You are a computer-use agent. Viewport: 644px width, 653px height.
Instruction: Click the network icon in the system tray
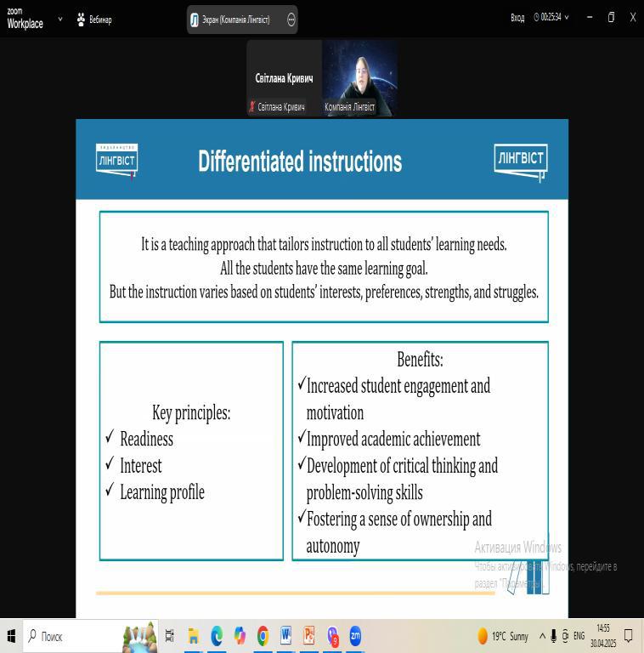[x=565, y=636]
